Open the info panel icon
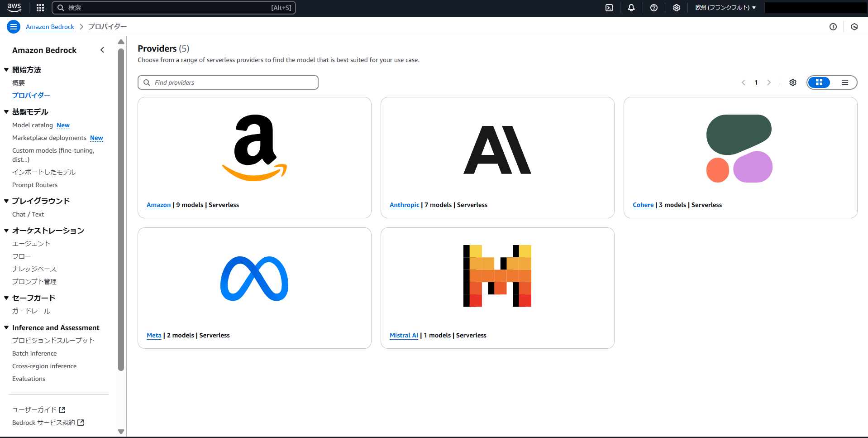The height and width of the screenshot is (438, 868). (833, 27)
